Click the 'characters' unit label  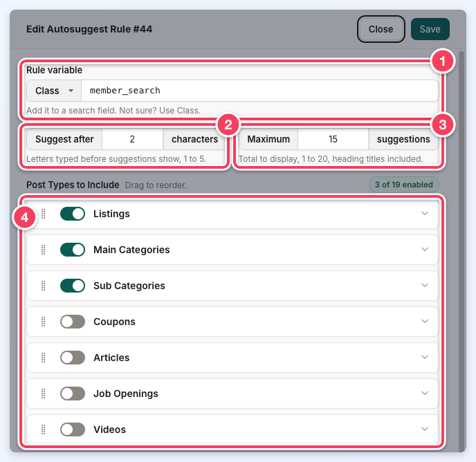tap(195, 139)
